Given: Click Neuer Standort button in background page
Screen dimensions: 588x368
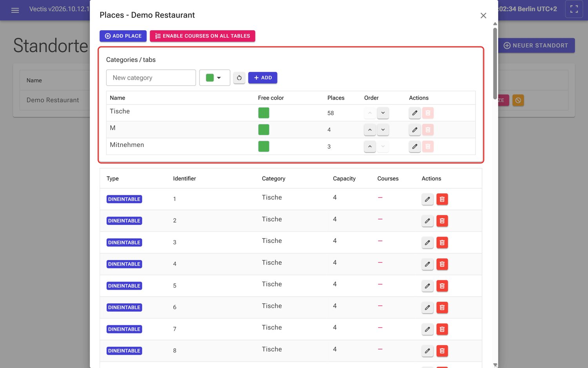Looking at the screenshot, I should pyautogui.click(x=536, y=46).
